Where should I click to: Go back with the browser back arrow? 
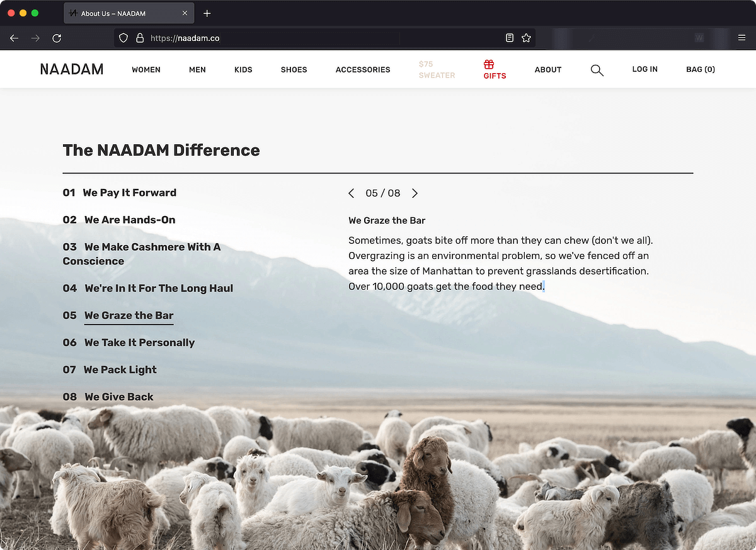[x=14, y=38]
